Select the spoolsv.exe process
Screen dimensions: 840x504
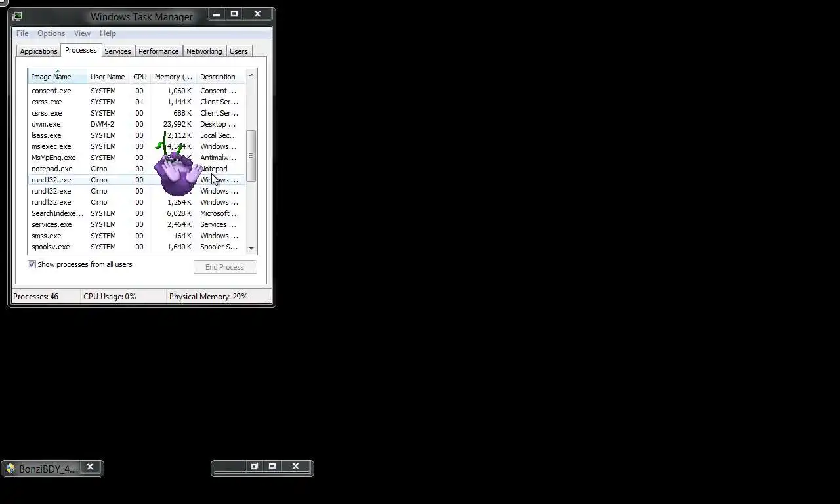(x=136, y=247)
